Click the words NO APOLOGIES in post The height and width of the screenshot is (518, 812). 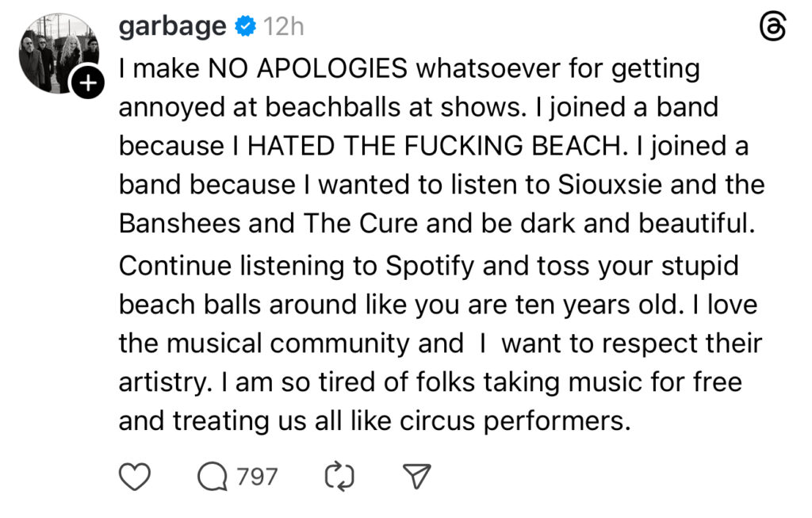pyautogui.click(x=308, y=69)
